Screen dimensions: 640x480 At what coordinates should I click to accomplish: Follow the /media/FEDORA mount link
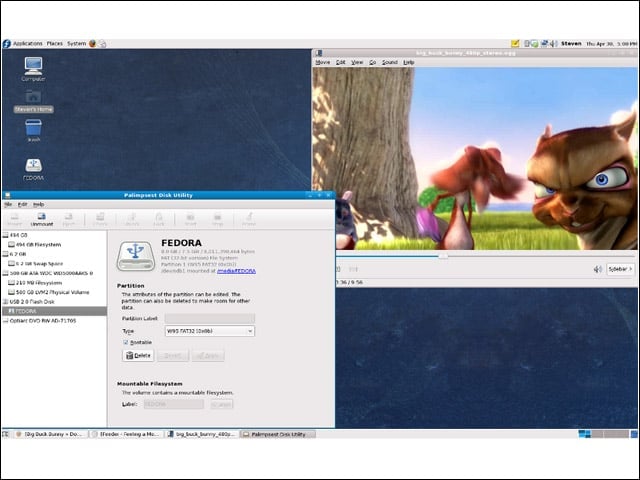point(236,271)
